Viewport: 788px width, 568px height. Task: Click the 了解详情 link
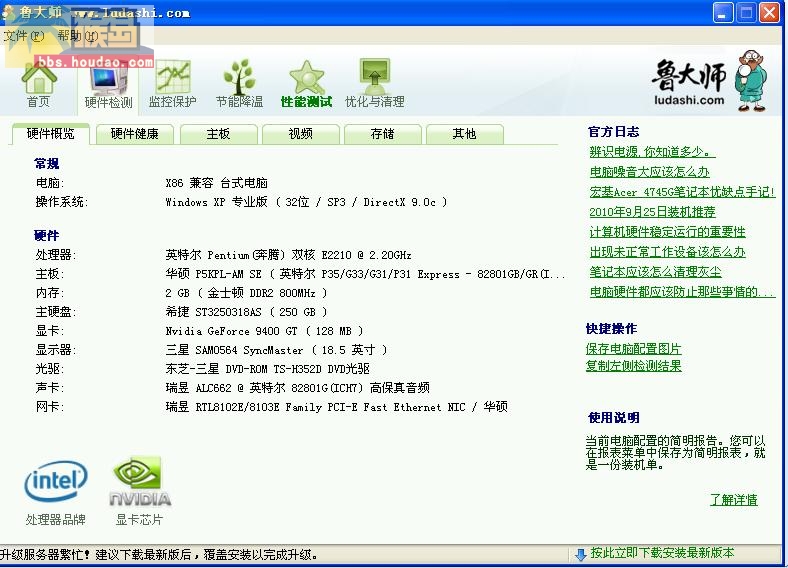coord(734,500)
